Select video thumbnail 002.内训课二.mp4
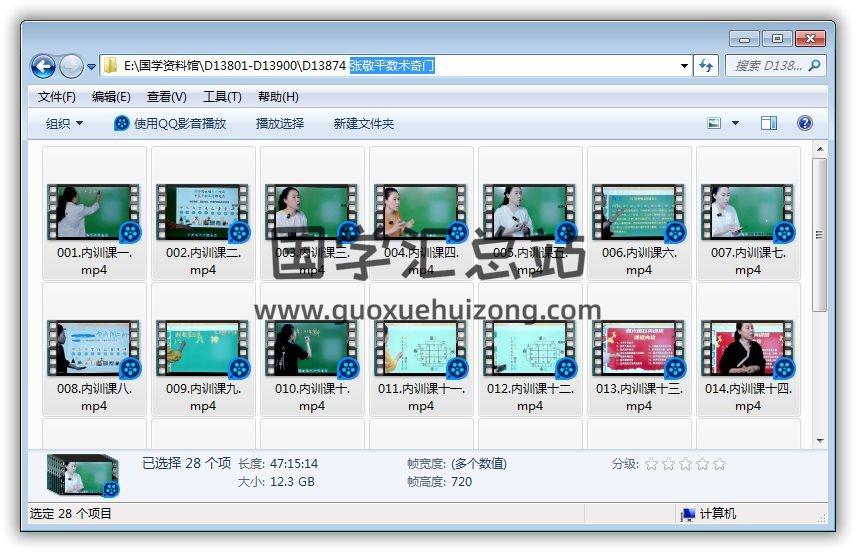This screenshot has height=552, width=856. point(203,212)
